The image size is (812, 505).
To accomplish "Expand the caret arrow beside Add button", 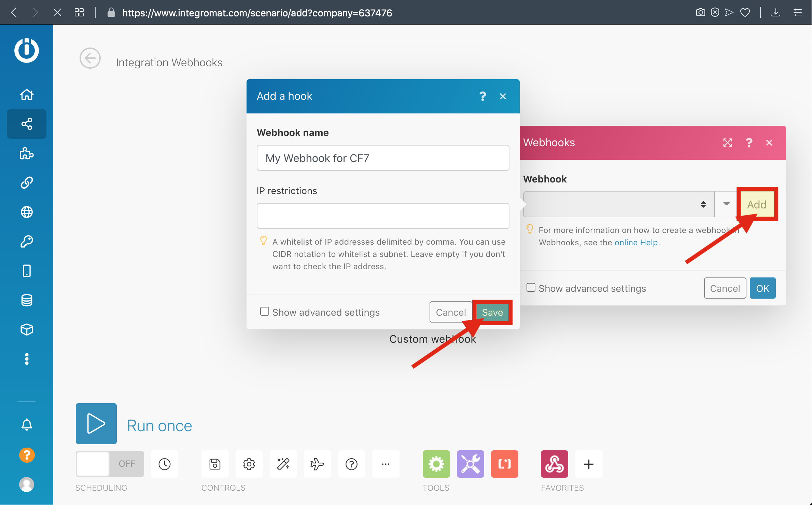I will 726,204.
